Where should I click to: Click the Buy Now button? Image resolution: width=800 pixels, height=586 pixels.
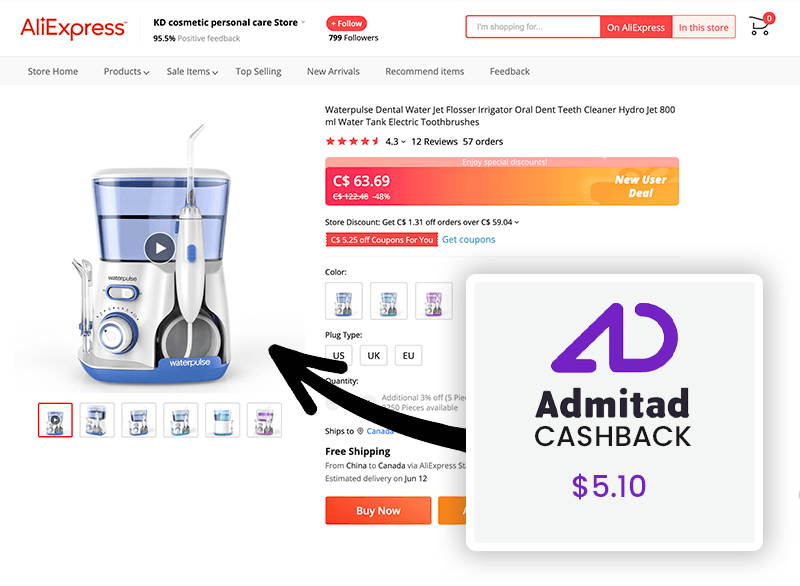378,511
